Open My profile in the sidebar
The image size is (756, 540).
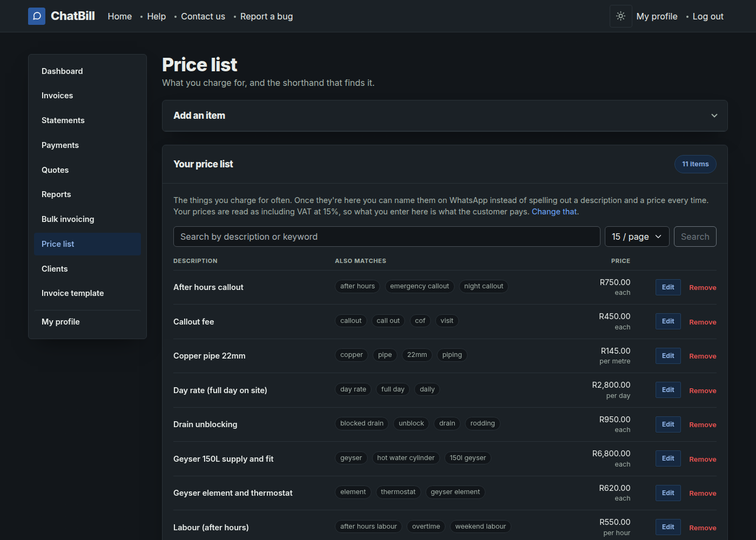(x=87, y=322)
